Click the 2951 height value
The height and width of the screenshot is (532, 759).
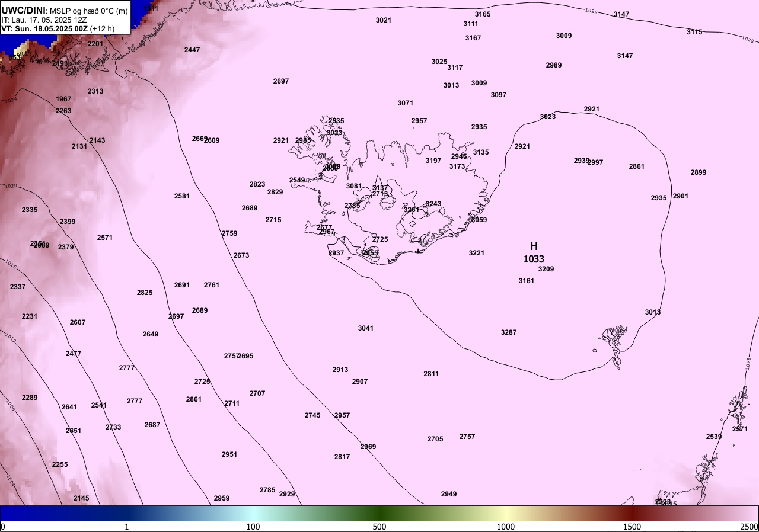(229, 454)
